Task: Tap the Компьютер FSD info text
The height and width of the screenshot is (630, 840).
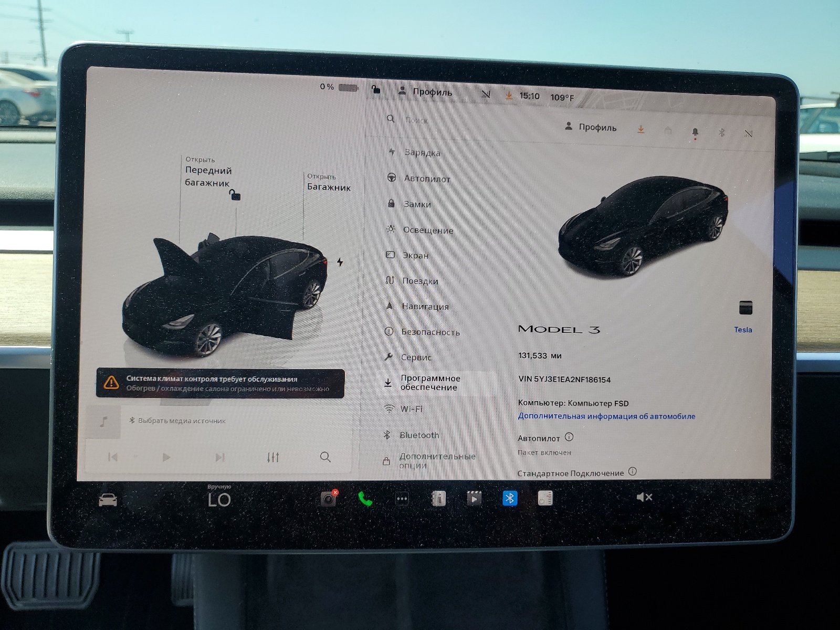Action: point(573,403)
